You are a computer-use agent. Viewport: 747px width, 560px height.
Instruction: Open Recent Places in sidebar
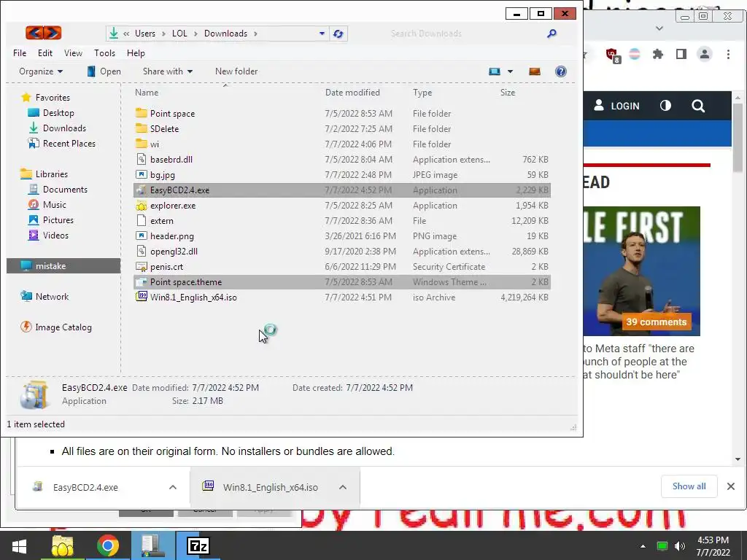coord(69,144)
